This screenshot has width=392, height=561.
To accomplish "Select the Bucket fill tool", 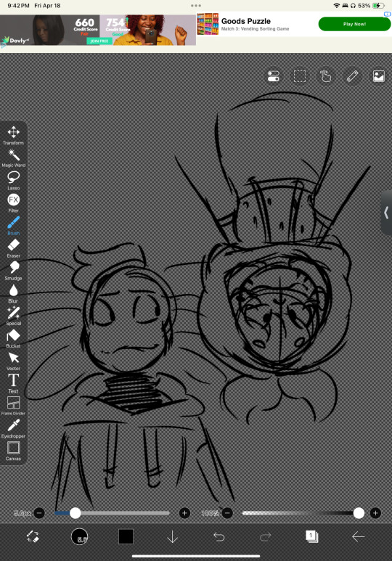I will pyautogui.click(x=13, y=338).
